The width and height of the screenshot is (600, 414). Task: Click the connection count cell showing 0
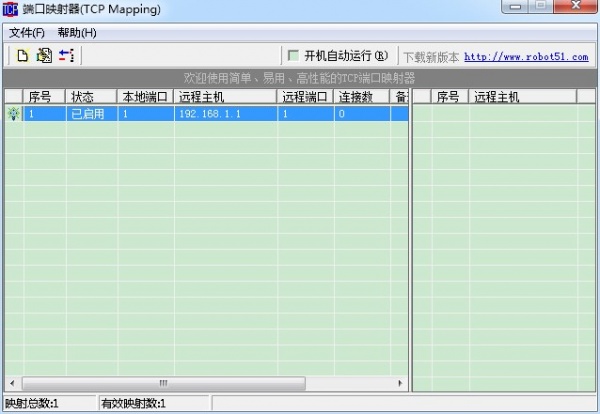(362, 114)
